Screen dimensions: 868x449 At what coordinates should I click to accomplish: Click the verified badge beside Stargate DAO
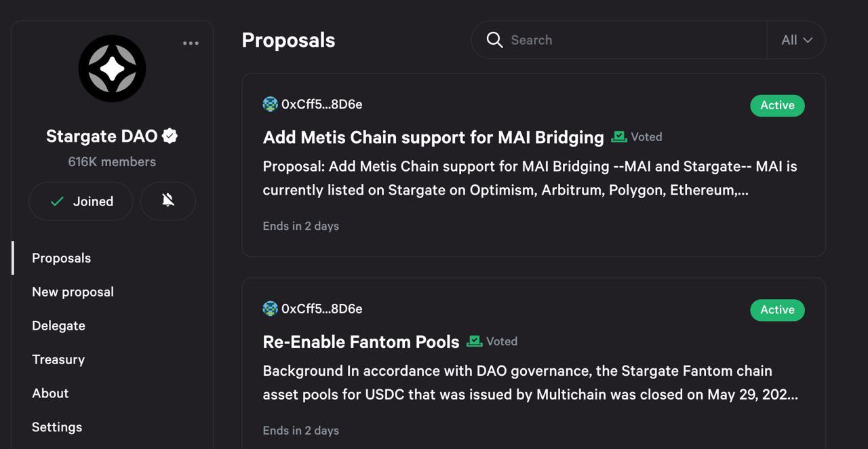170,136
